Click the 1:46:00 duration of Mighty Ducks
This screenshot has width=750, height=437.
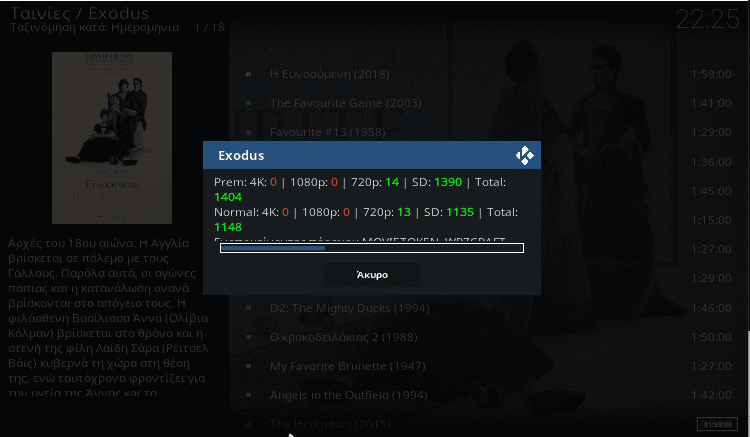coord(711,308)
